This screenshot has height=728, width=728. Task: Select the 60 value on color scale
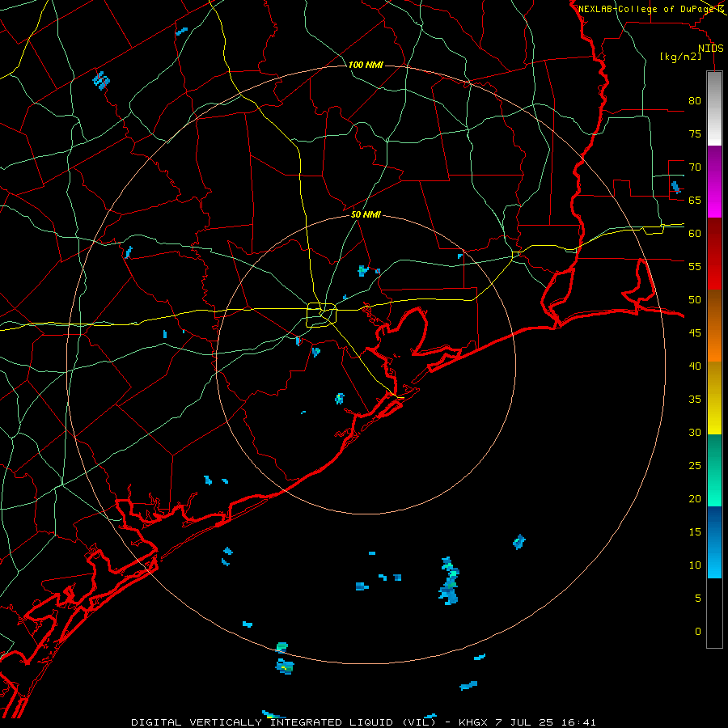click(695, 234)
